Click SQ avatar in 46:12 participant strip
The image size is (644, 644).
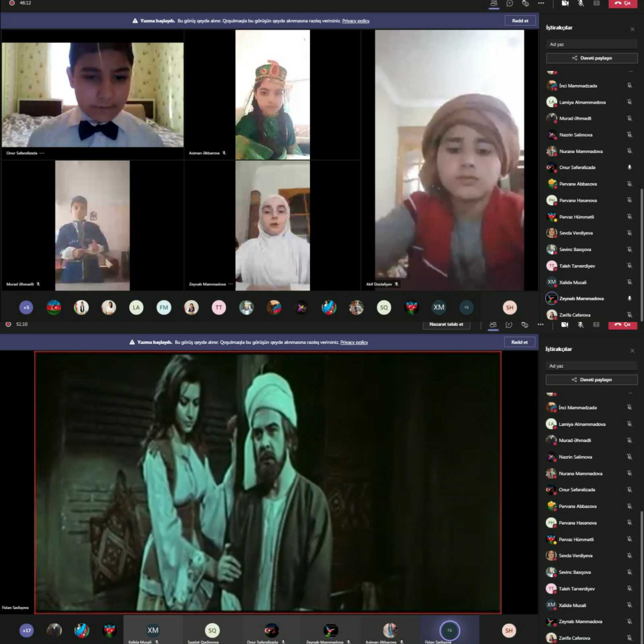coord(384,308)
